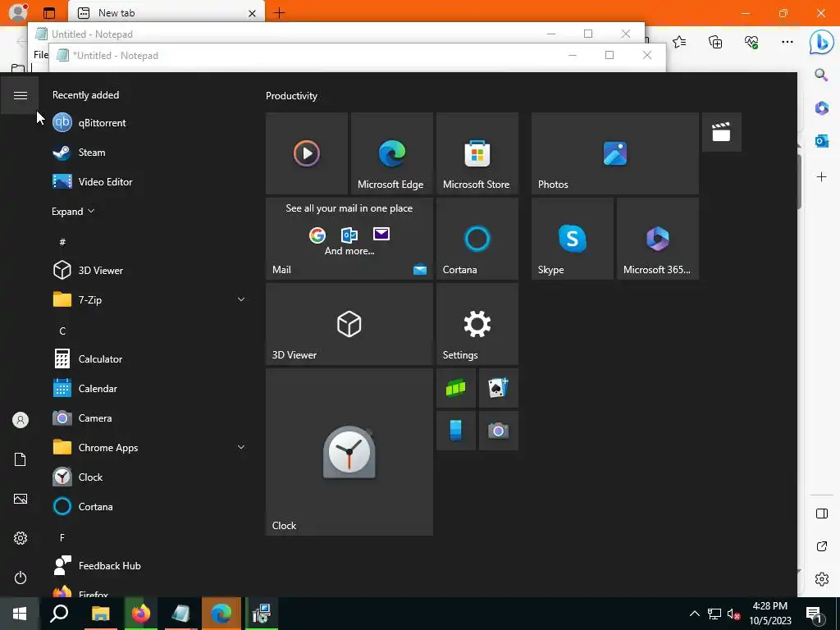
Task: Open Calendar from the app list
Action: (x=149, y=388)
